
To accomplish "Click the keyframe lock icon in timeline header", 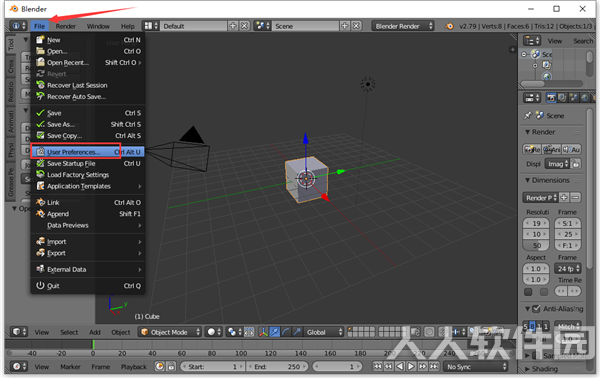I will 171,367.
